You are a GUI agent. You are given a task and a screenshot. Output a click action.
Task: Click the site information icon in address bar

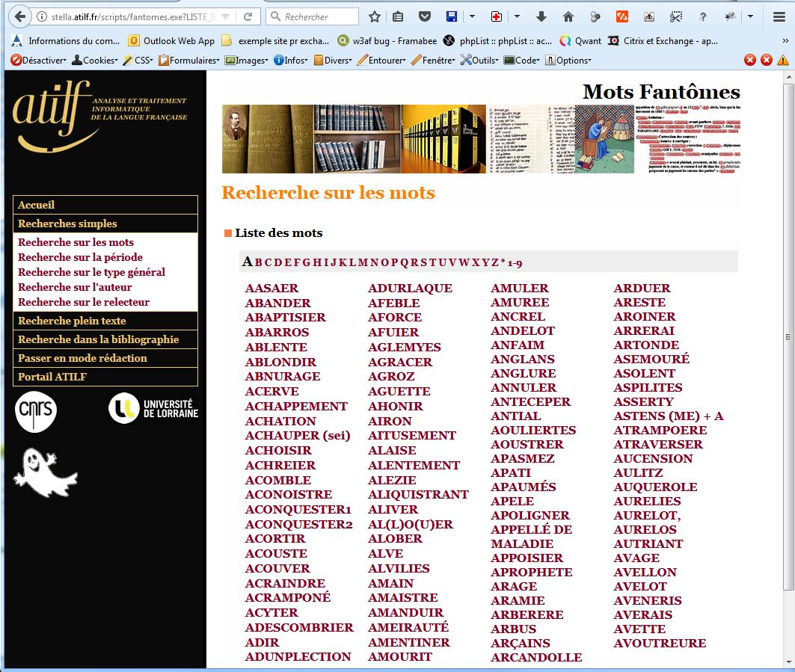coord(42,16)
